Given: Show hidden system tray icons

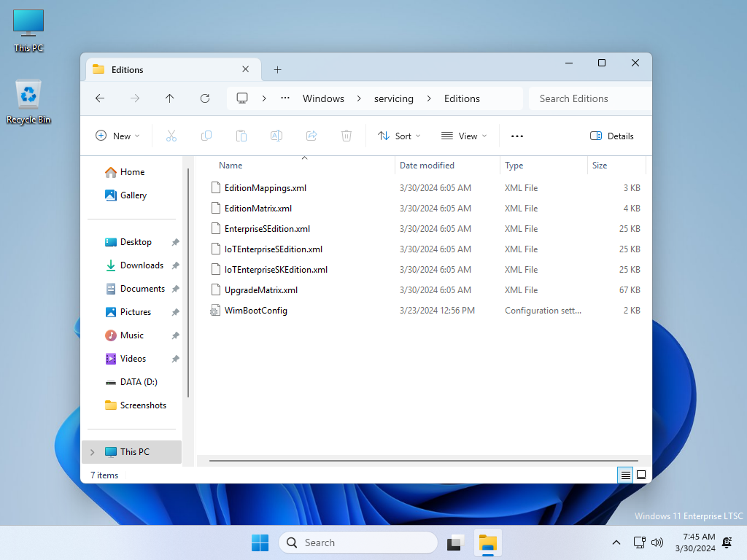Looking at the screenshot, I should pos(616,542).
